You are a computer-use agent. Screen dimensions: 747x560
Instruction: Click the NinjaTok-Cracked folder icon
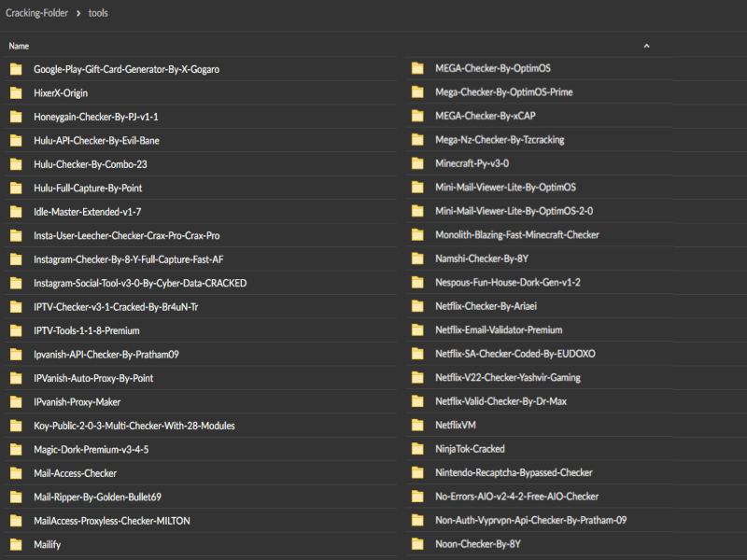click(x=417, y=449)
